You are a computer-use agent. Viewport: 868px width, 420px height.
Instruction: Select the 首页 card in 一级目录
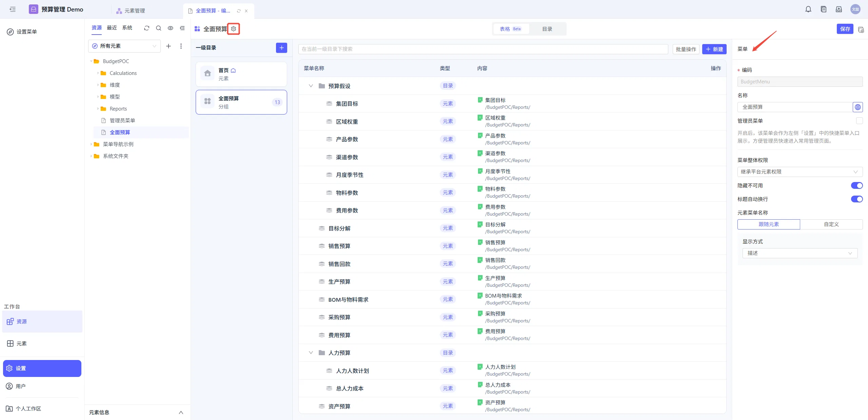[241, 74]
